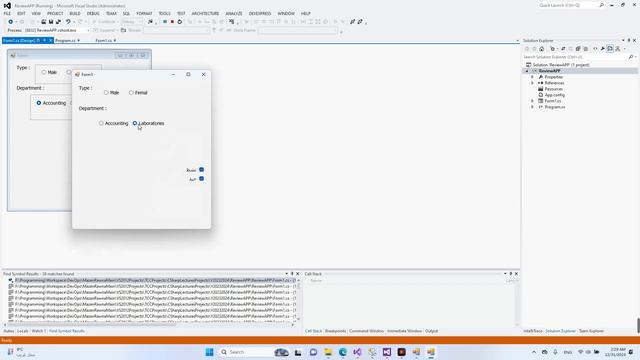Image resolution: width=640 pixels, height=360 pixels.
Task: Pin the Call Stack panel
Action: tap(511, 274)
